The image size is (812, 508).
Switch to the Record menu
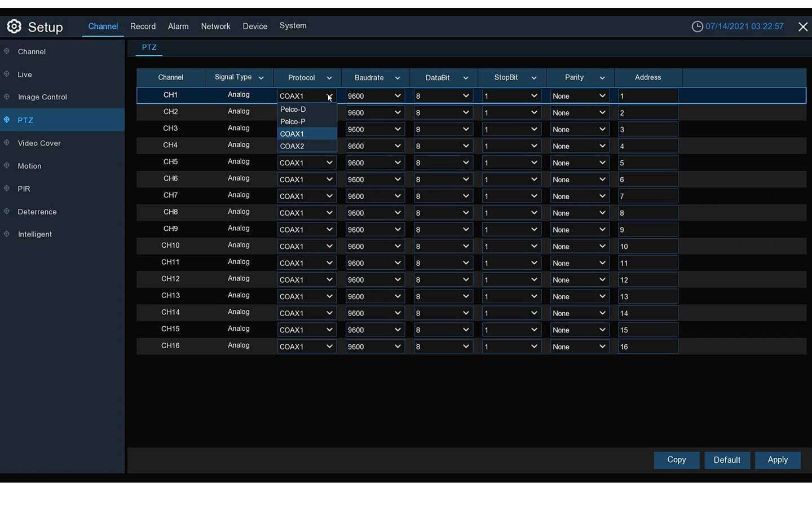(x=143, y=26)
